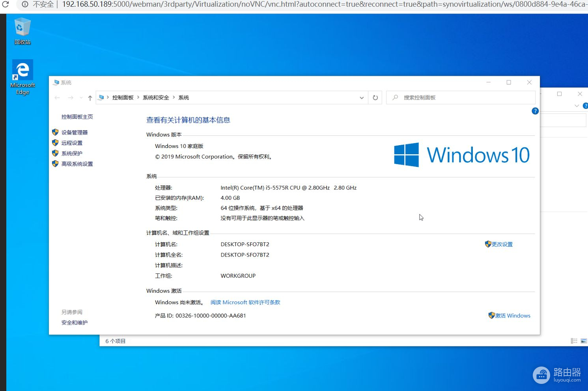Switch to large icons view in status bar

pos(584,341)
